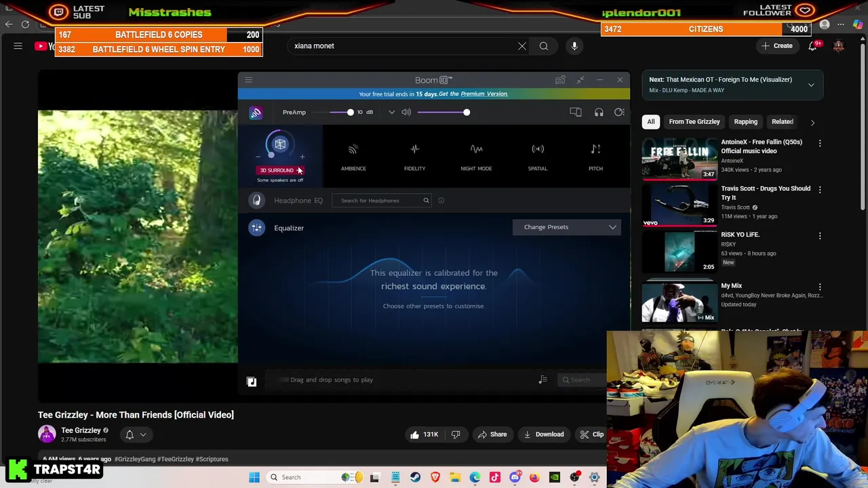The height and width of the screenshot is (488, 868).
Task: Select the From Tee Grizzley chip
Action: tap(694, 122)
